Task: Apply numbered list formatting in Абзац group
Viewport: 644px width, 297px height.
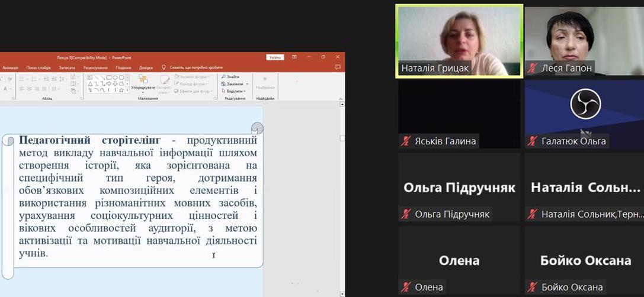Action: (34, 79)
